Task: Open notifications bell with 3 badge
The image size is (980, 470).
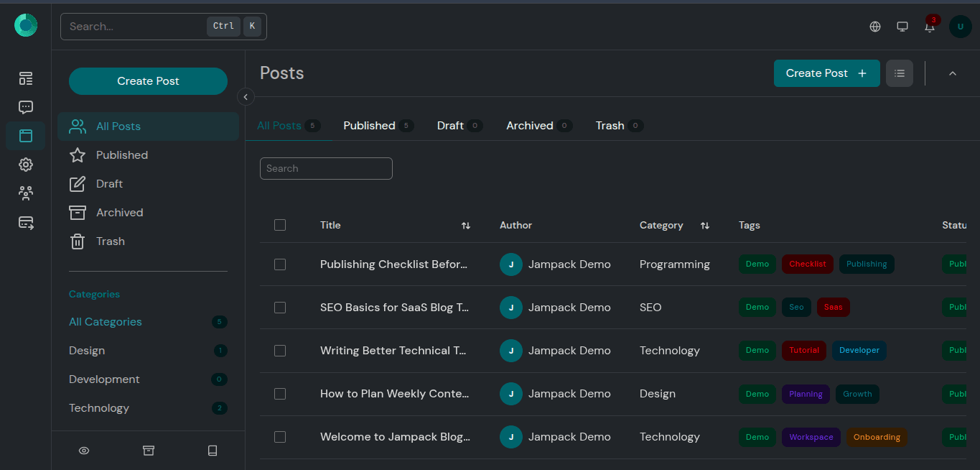Action: [x=930, y=25]
